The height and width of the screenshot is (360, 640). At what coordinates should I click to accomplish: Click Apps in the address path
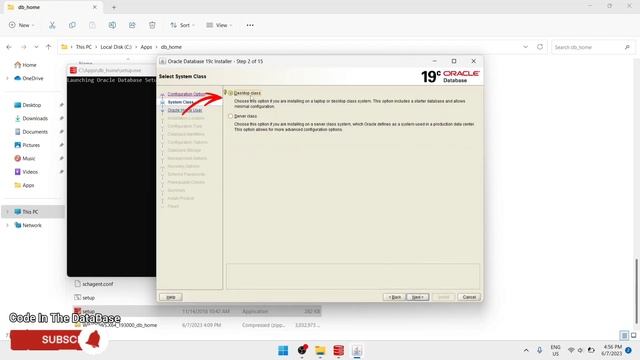click(x=146, y=47)
